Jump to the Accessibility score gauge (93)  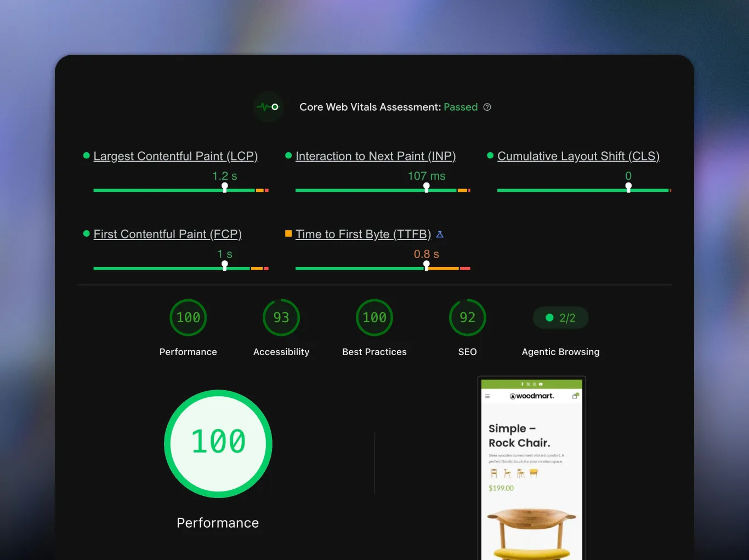(281, 318)
